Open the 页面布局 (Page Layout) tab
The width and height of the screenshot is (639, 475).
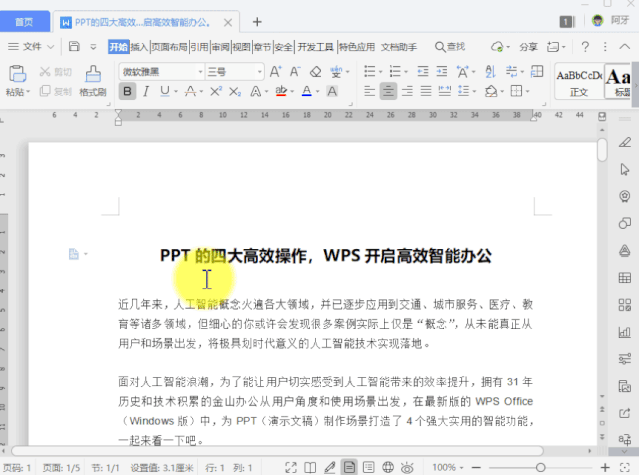[x=169, y=47]
